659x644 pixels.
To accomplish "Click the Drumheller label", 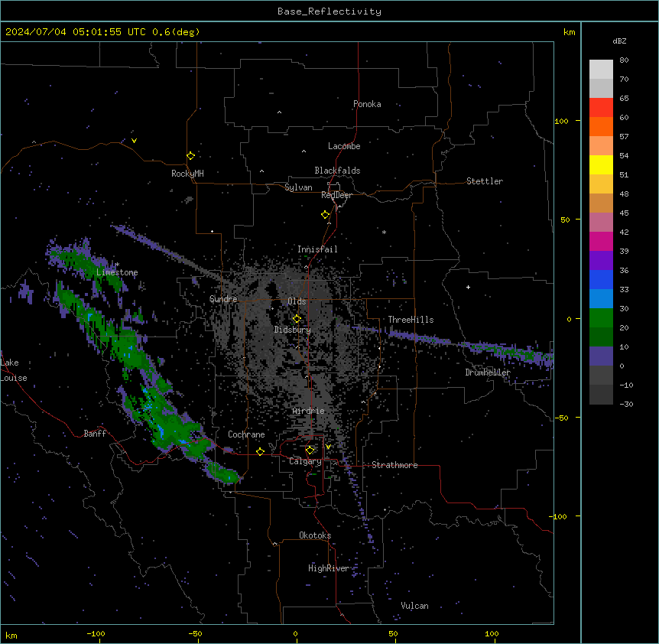I will [488, 372].
